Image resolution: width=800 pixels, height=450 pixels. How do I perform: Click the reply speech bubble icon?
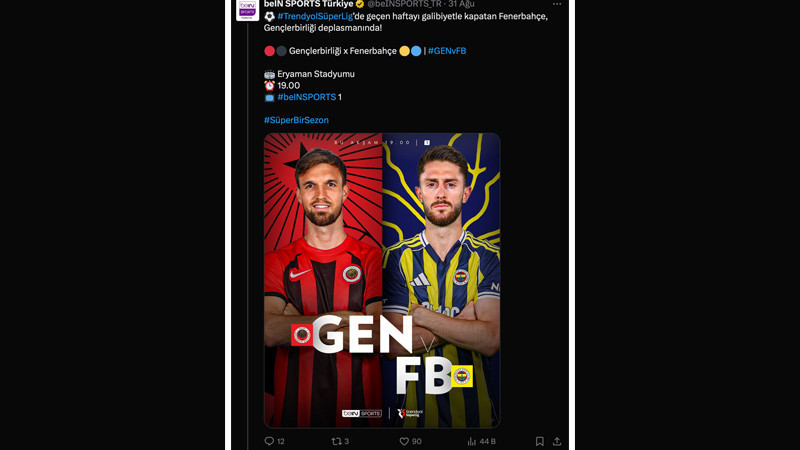[269, 441]
